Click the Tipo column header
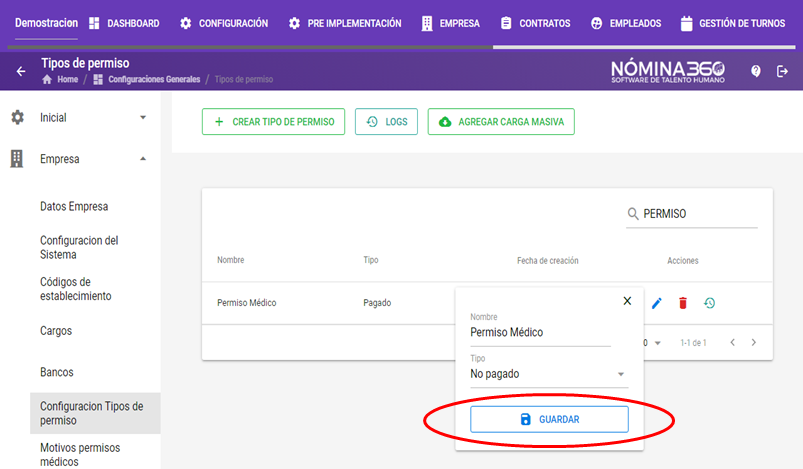Image resolution: width=803 pixels, height=469 pixels. [371, 260]
